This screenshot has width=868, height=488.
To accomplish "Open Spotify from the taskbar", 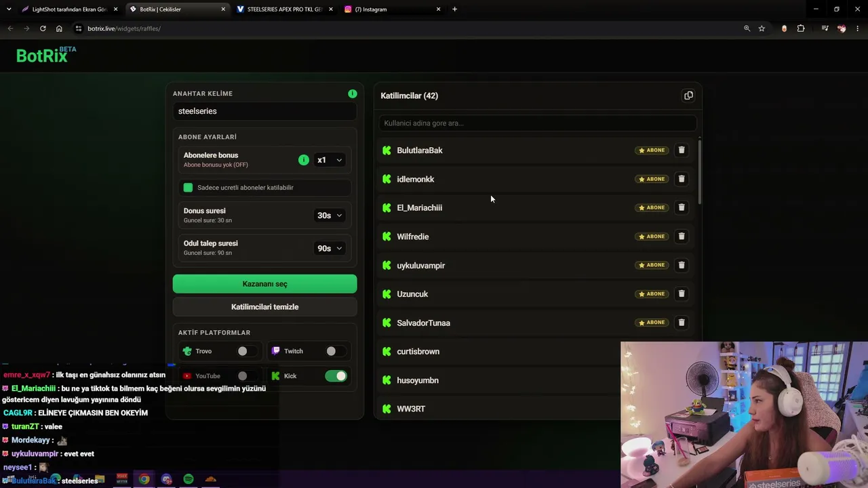I will 189,479.
